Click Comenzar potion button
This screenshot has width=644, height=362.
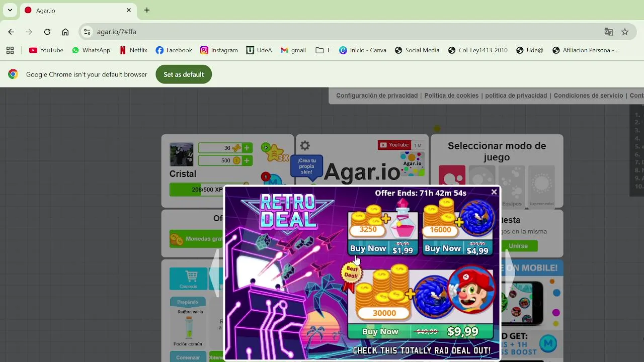point(188,357)
